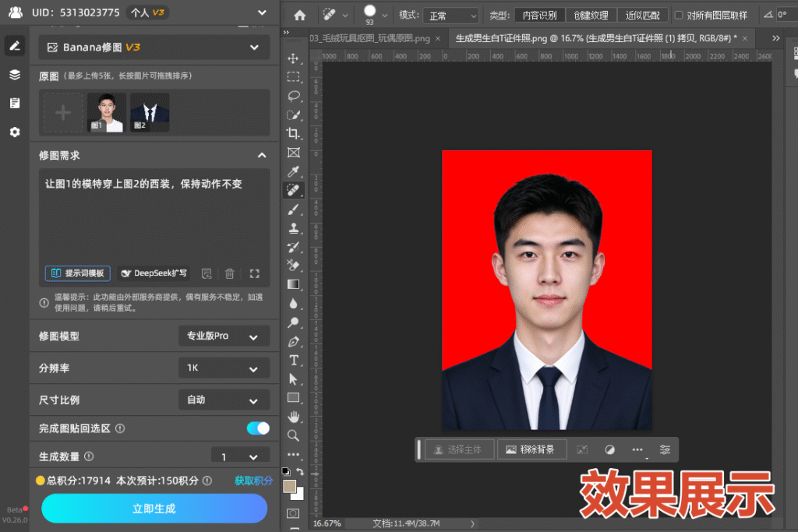This screenshot has width=798, height=532.
Task: Click the background color swatch
Action: pos(299,495)
